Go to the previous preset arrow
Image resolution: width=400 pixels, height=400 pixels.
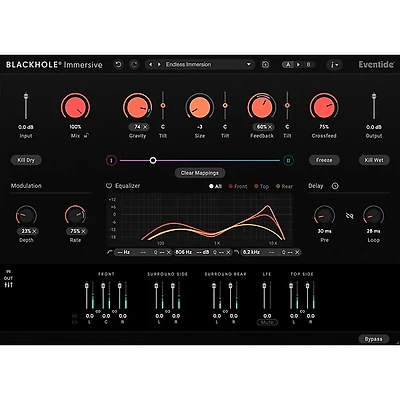coord(151,64)
